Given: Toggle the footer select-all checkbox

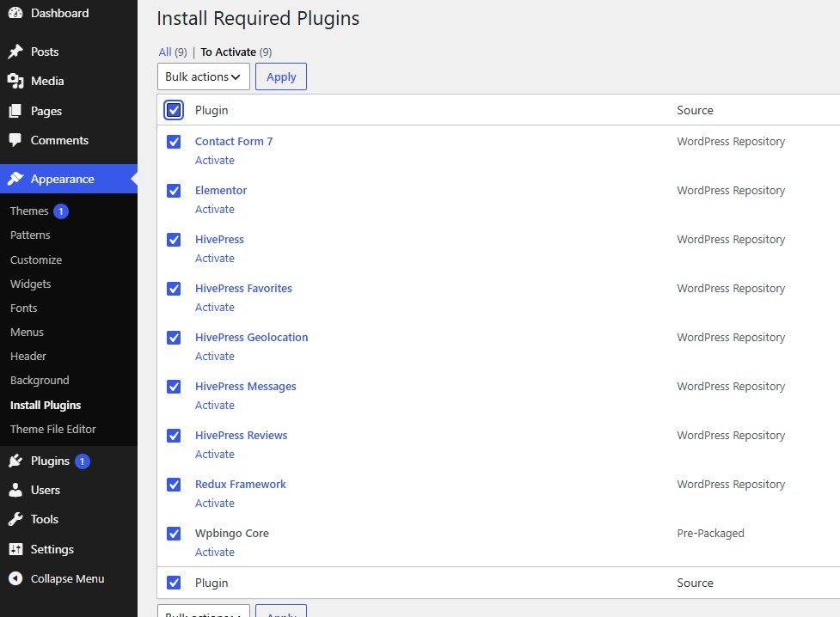Looking at the screenshot, I should tap(174, 583).
